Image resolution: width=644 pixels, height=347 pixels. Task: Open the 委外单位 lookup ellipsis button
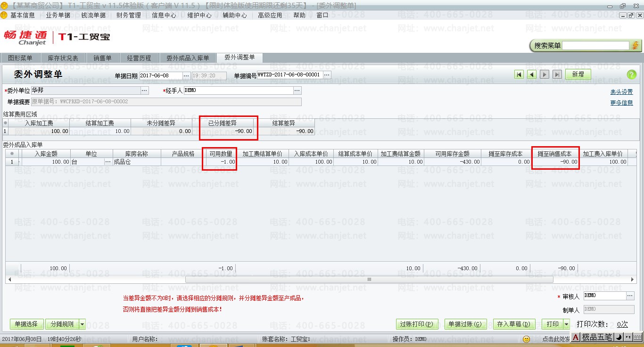(145, 90)
